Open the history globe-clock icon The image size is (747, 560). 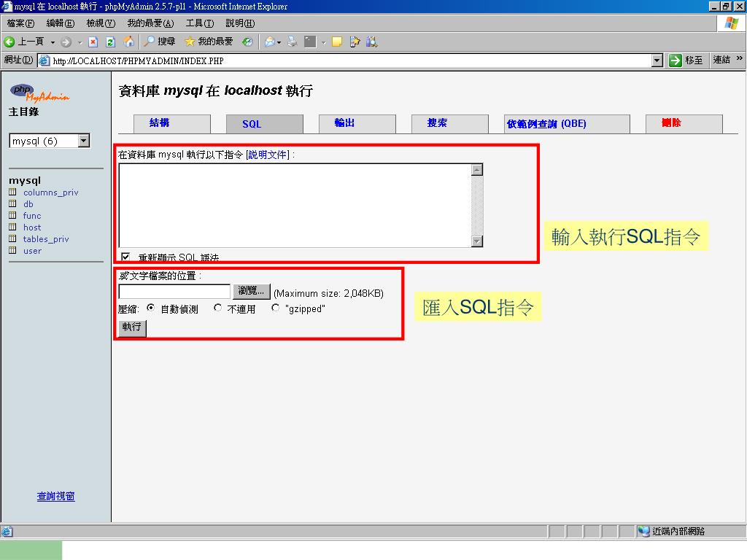(247, 42)
